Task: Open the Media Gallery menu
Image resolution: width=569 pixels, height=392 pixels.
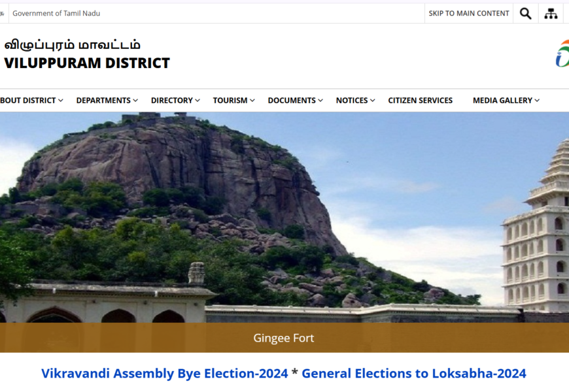Action: tap(502, 101)
